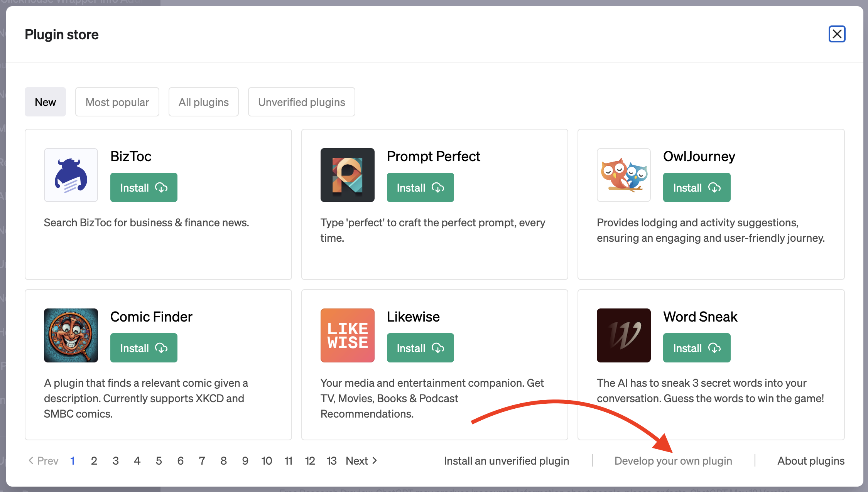The width and height of the screenshot is (868, 492).
Task: Switch to All plugins tab
Action: [x=203, y=102]
